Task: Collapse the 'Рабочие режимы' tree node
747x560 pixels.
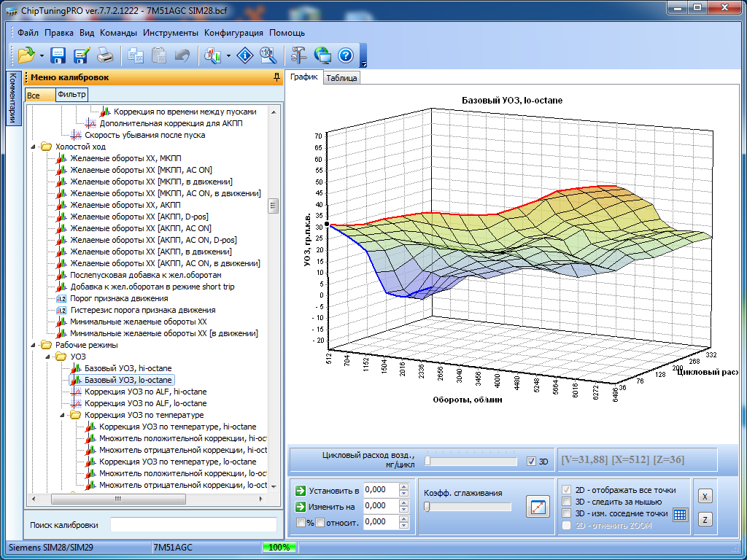Action: [x=33, y=345]
